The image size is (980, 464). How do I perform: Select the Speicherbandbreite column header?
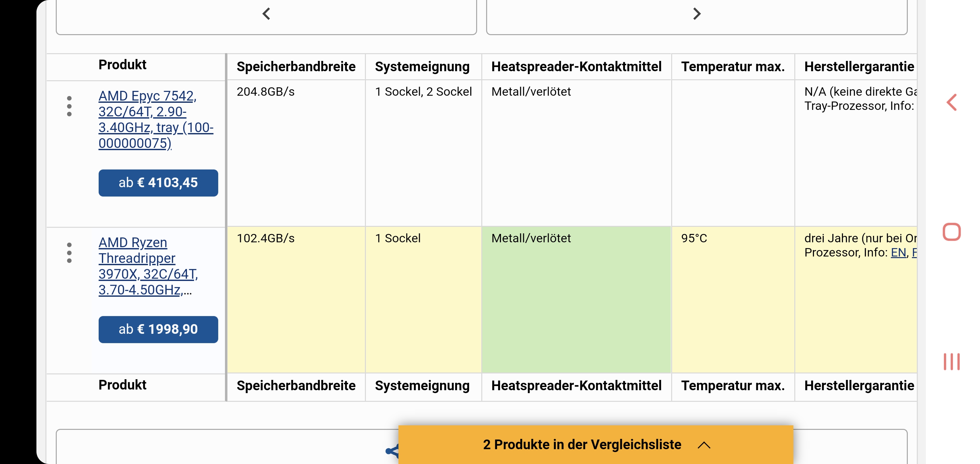click(296, 67)
